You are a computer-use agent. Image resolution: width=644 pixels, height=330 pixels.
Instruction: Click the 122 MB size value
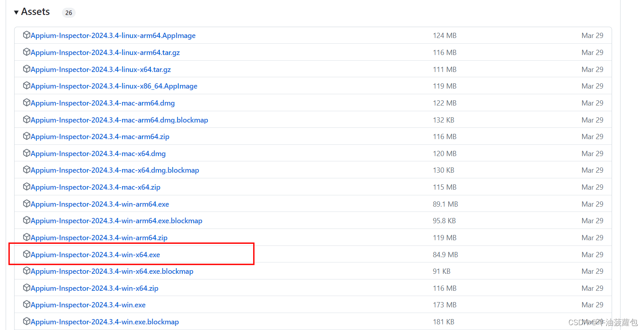(445, 103)
